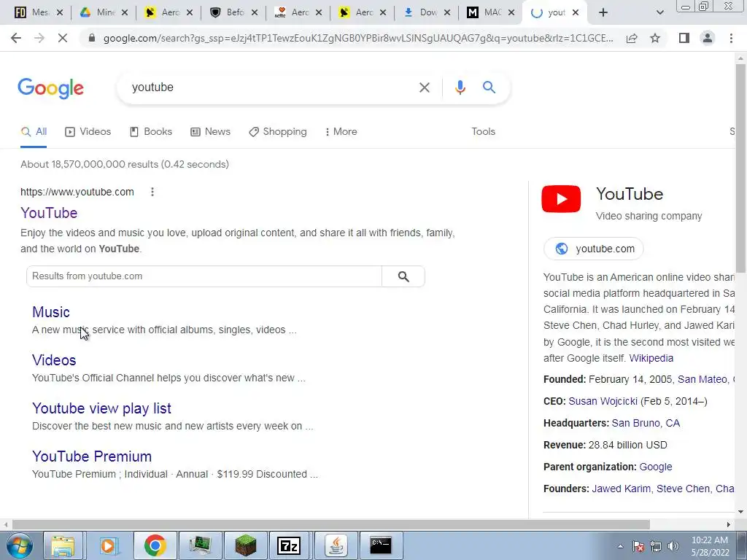Switch to the Shopping search tab
Screen dimensions: 747x560
(x=278, y=132)
